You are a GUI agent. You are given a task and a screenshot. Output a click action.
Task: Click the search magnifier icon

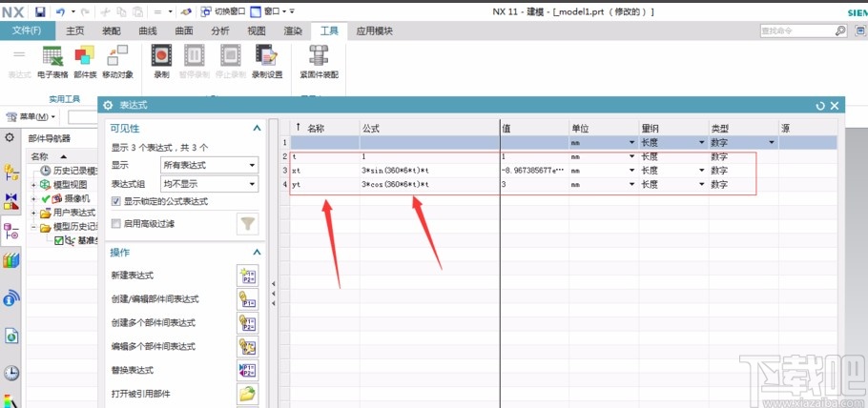(841, 31)
